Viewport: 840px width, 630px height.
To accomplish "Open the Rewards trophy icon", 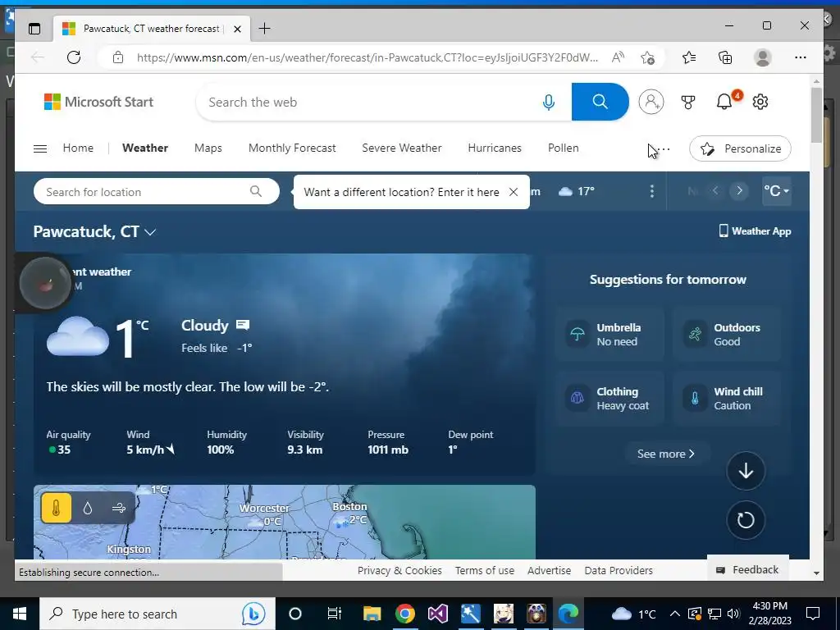I will 688,102.
